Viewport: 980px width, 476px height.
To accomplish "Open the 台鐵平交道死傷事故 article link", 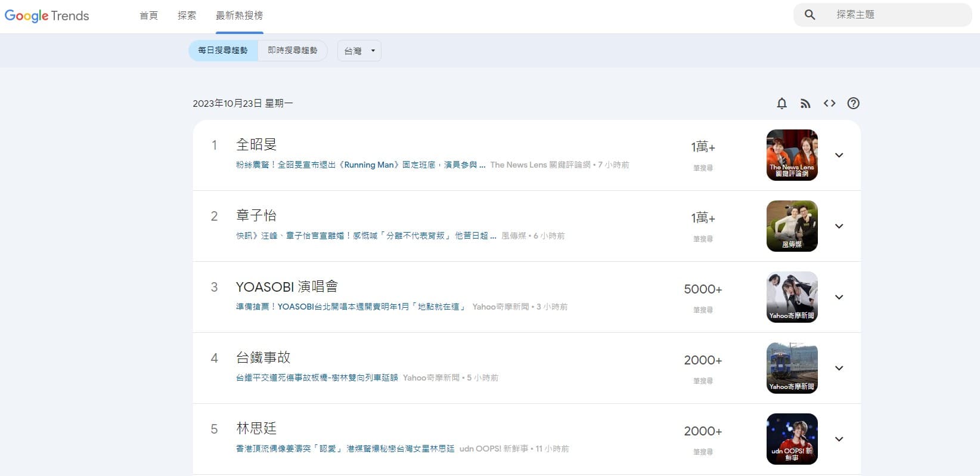I will click(x=317, y=378).
